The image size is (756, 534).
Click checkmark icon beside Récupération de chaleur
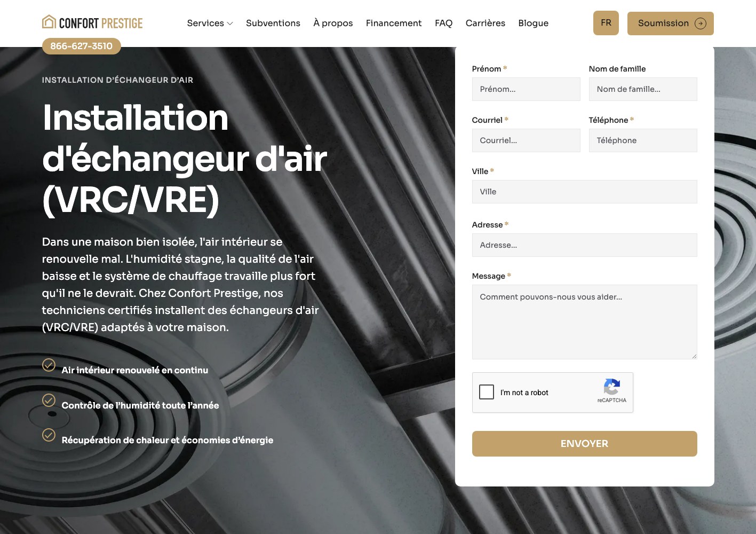click(x=49, y=435)
